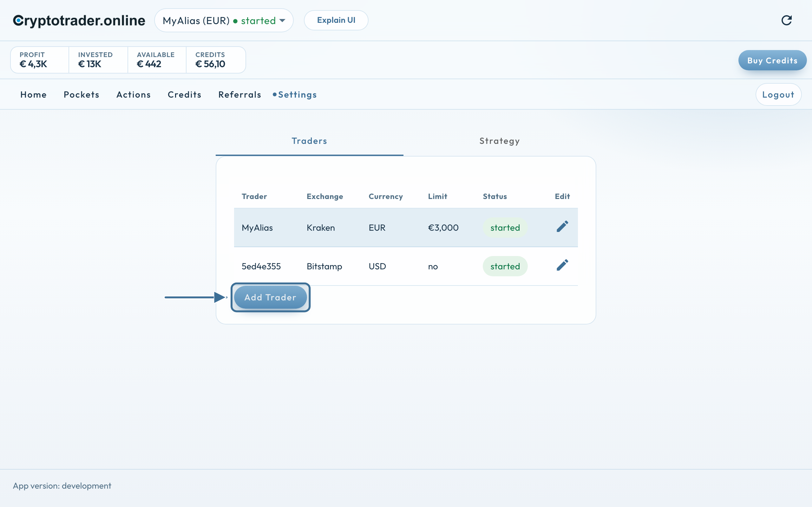Switch to the Strategy tab
Screen dimensions: 812x507
500,141
